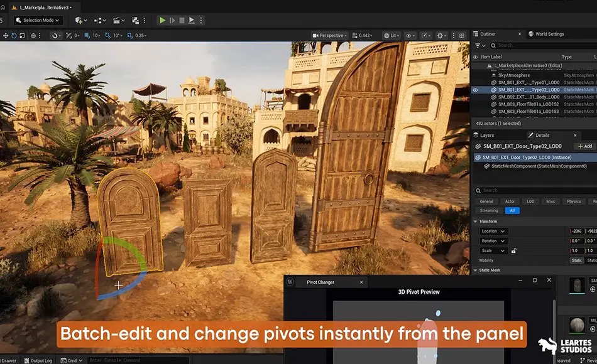Select SM_B01_EXT_Door_Type02_LOD0 (Instance) row

click(534, 157)
